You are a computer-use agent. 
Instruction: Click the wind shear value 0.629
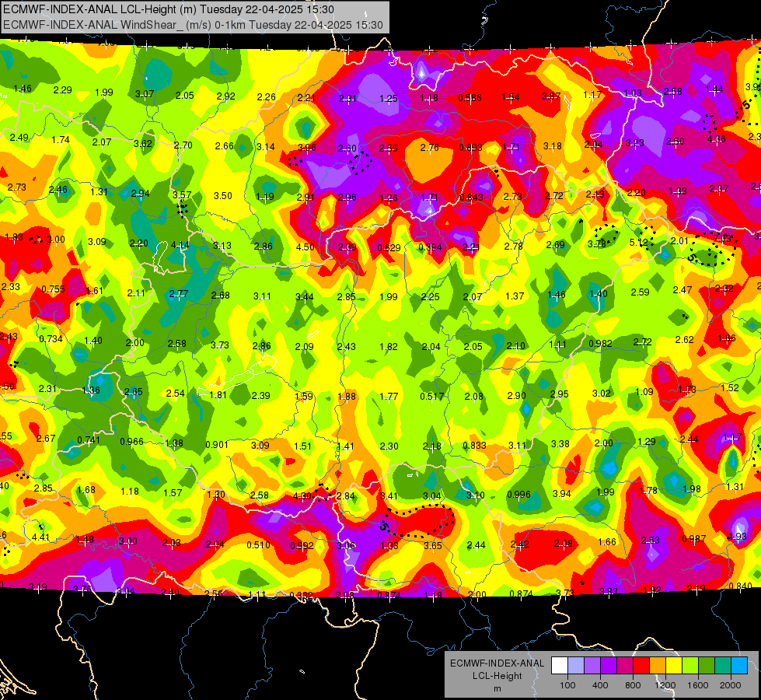click(389, 248)
